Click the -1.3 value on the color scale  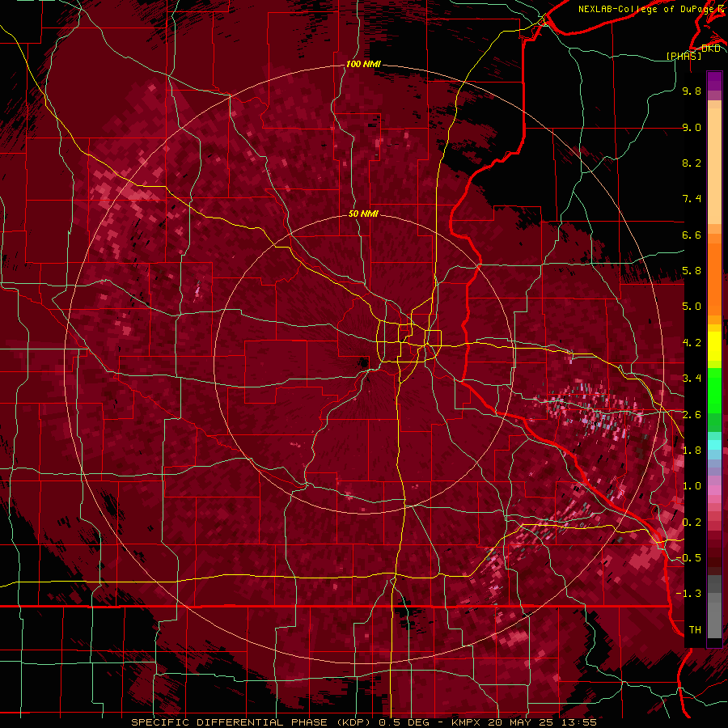(688, 594)
